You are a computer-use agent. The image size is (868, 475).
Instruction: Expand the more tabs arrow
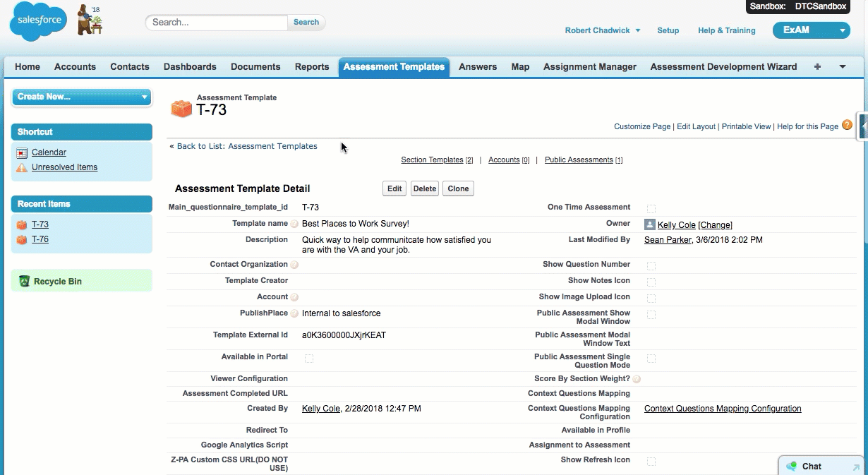point(843,66)
